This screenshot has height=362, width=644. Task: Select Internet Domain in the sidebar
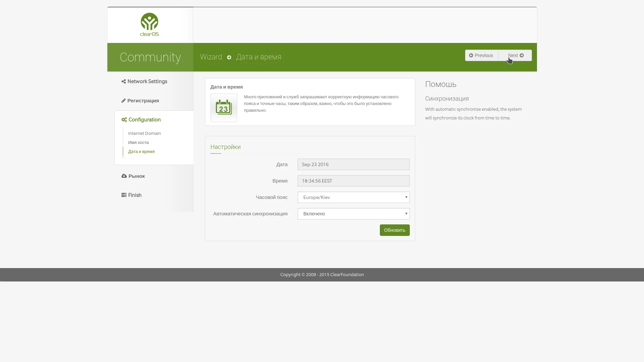pos(144,134)
